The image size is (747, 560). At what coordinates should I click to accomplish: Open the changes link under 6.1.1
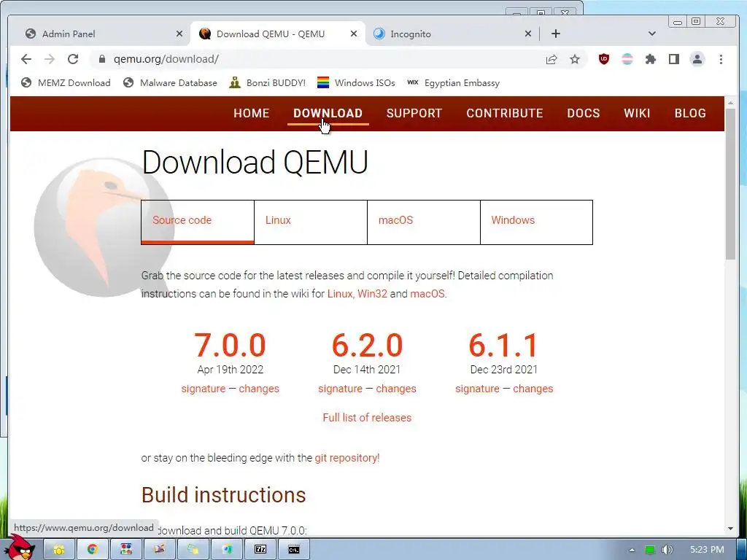tap(533, 389)
